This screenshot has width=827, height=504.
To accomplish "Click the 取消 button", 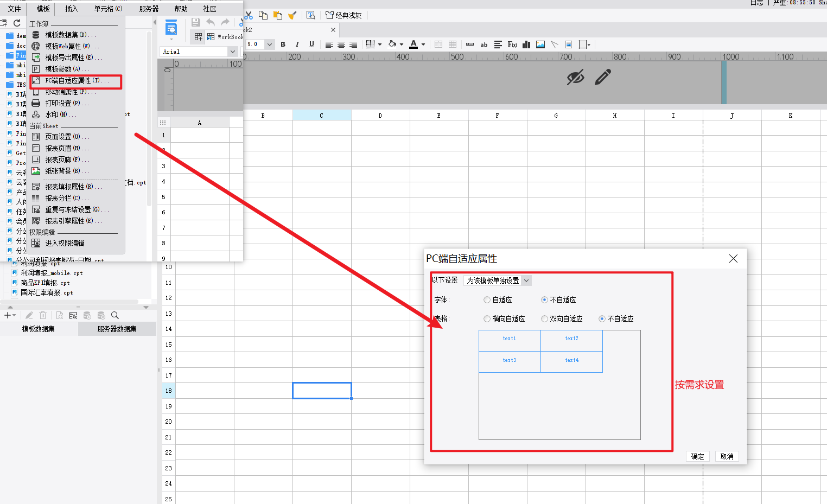I will coord(727,456).
